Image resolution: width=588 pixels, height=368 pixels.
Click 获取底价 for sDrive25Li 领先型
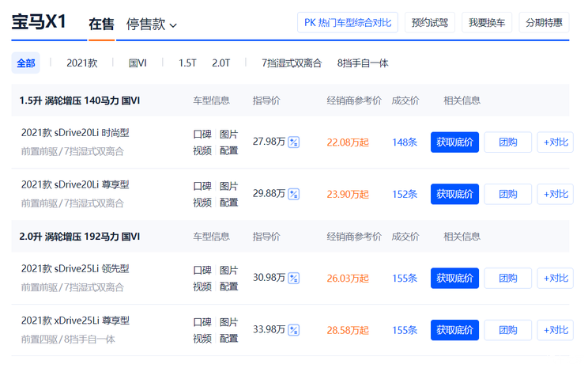coord(454,279)
